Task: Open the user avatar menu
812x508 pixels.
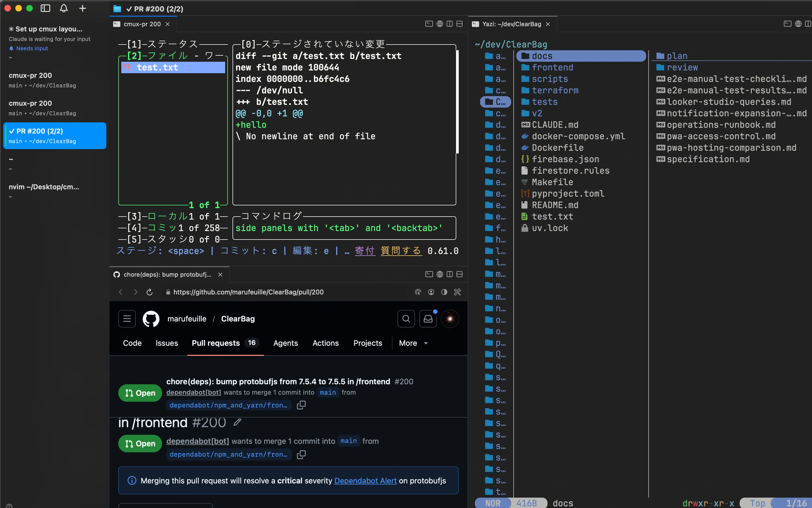Action: click(450, 318)
